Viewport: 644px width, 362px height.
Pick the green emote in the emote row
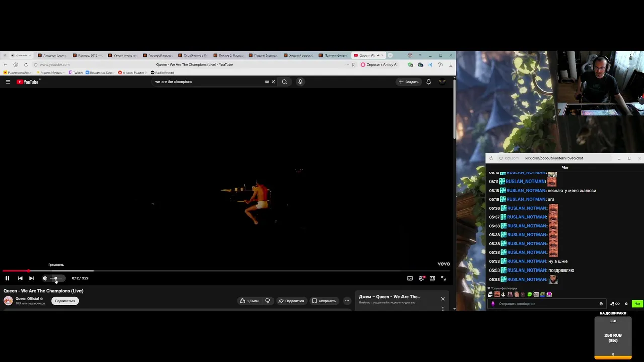(x=529, y=294)
